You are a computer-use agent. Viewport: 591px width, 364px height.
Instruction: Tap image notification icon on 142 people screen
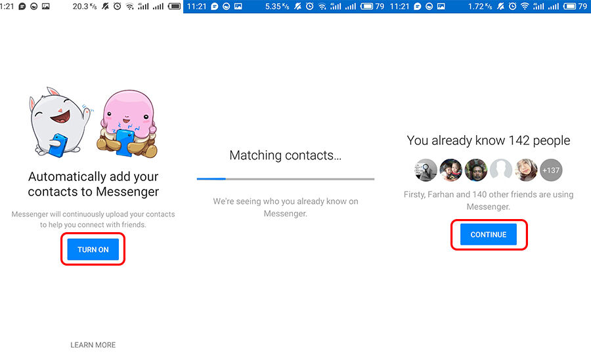[441, 7]
